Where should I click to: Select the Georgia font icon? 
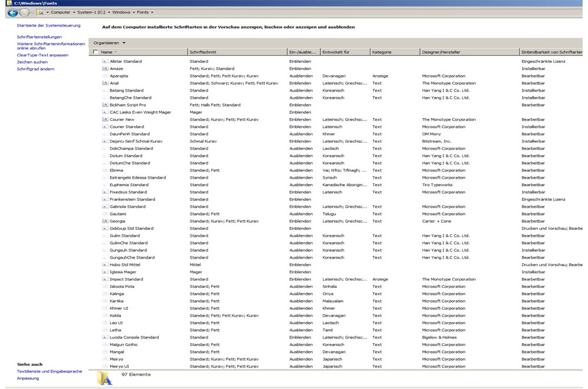click(105, 222)
